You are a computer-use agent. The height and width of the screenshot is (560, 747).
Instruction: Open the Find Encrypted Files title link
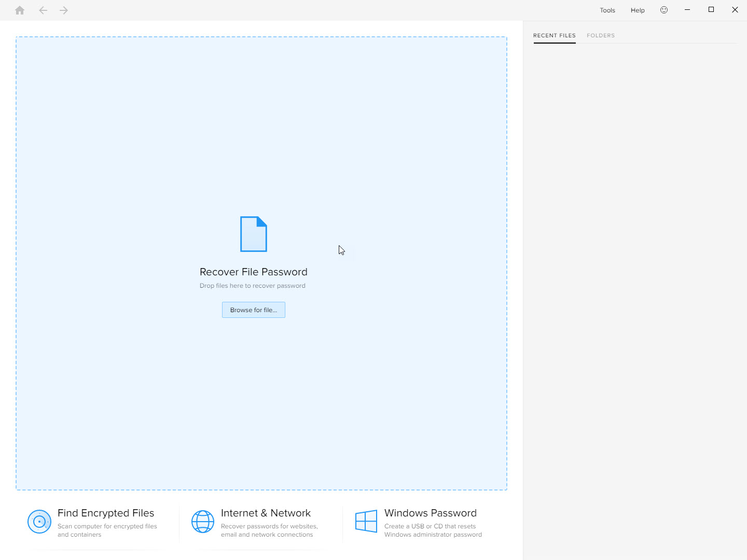coord(106,513)
